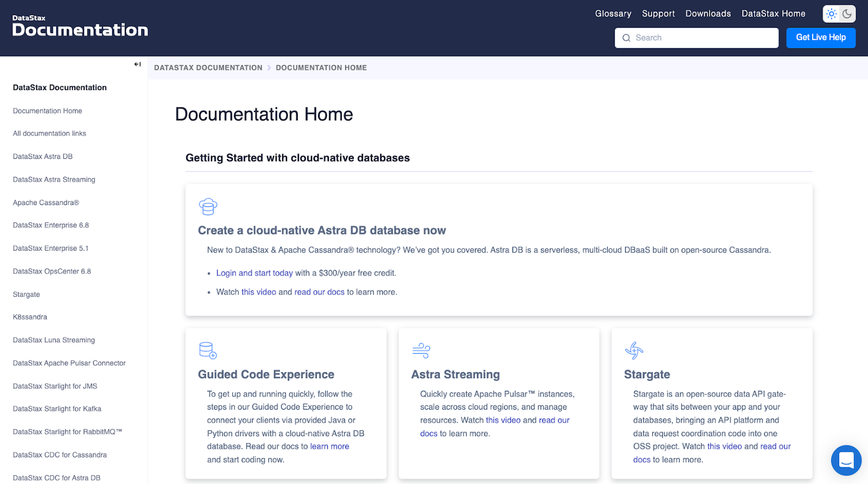The height and width of the screenshot is (484, 868).
Task: Click DOCUMENTATION HOME breadcrumb
Action: pos(321,68)
